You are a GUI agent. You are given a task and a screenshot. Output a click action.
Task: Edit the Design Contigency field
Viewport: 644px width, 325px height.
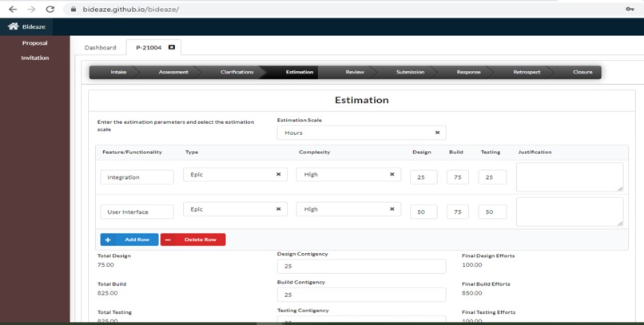[361, 266]
